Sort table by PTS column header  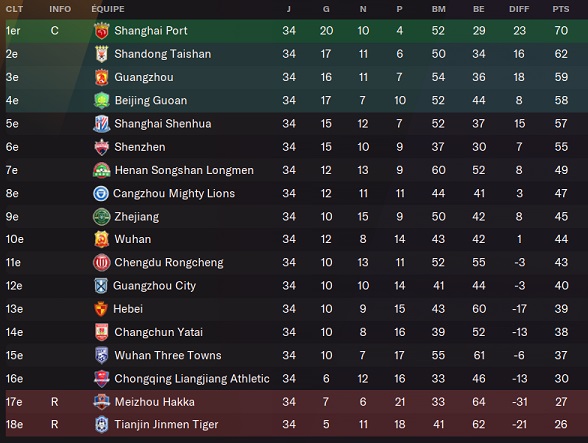(x=561, y=9)
